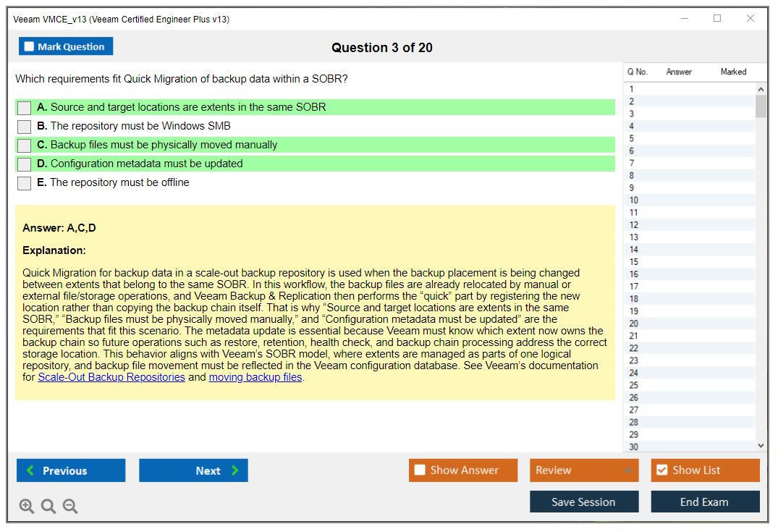This screenshot has height=532, width=778.
Task: Maximize the Veeam VMCE_v13 window
Action: pyautogui.click(x=717, y=19)
